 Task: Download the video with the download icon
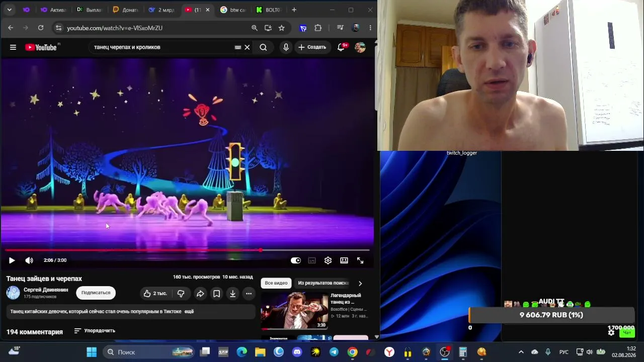(x=232, y=294)
